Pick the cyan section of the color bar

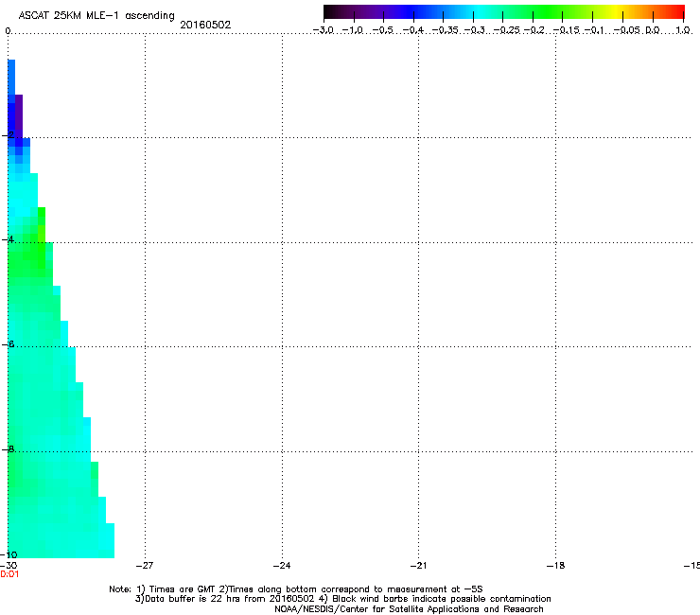point(478,12)
